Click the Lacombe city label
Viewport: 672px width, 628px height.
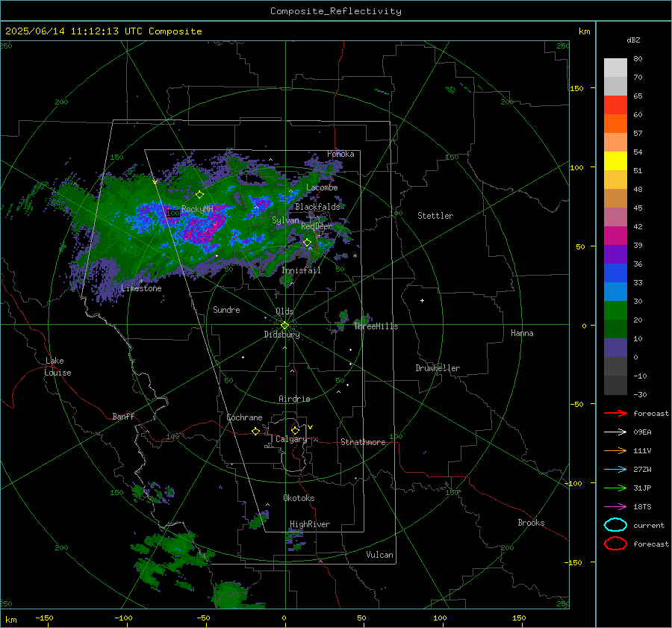[x=322, y=187]
